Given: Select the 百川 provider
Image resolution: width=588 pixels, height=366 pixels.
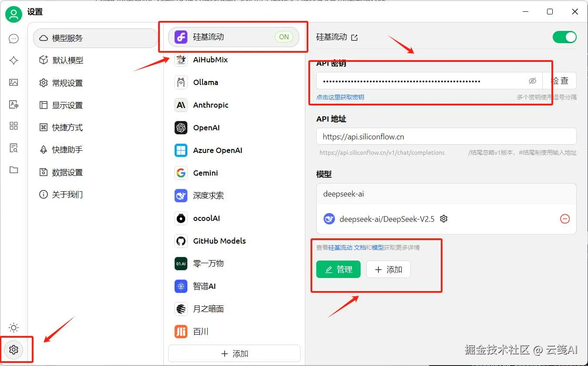Looking at the screenshot, I should click(234, 332).
